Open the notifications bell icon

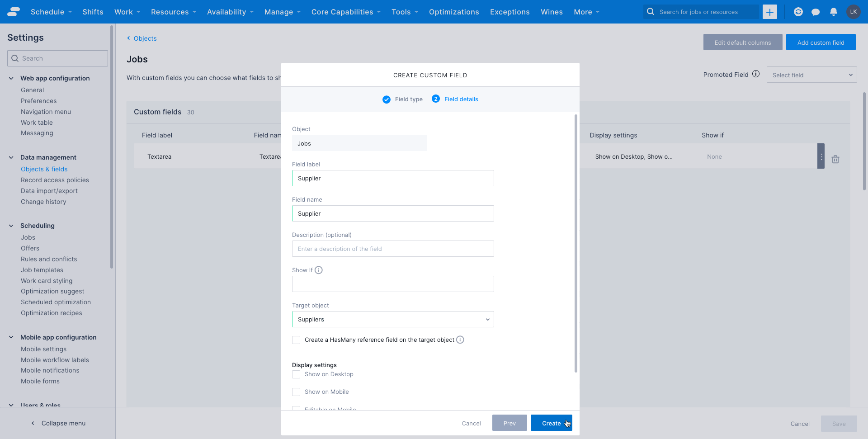tap(833, 12)
